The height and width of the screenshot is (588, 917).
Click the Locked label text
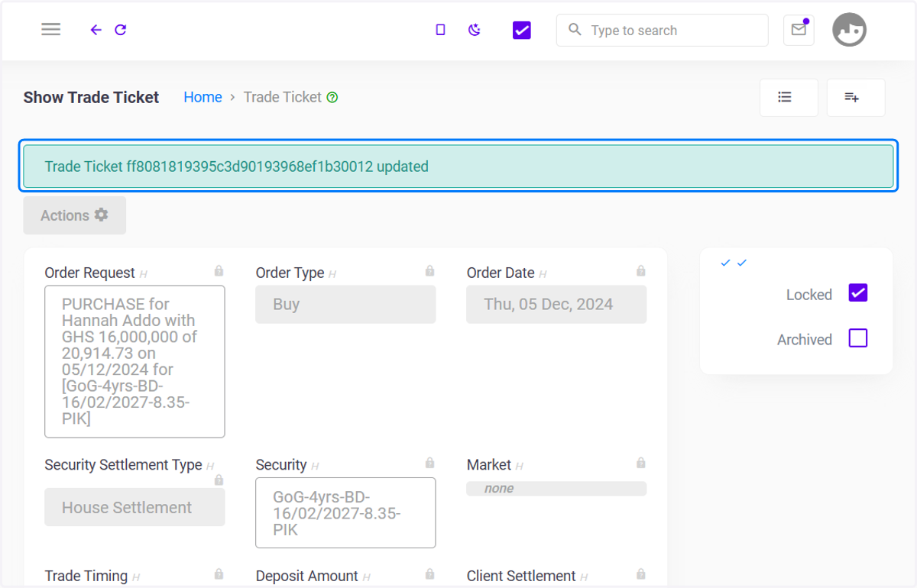click(809, 295)
